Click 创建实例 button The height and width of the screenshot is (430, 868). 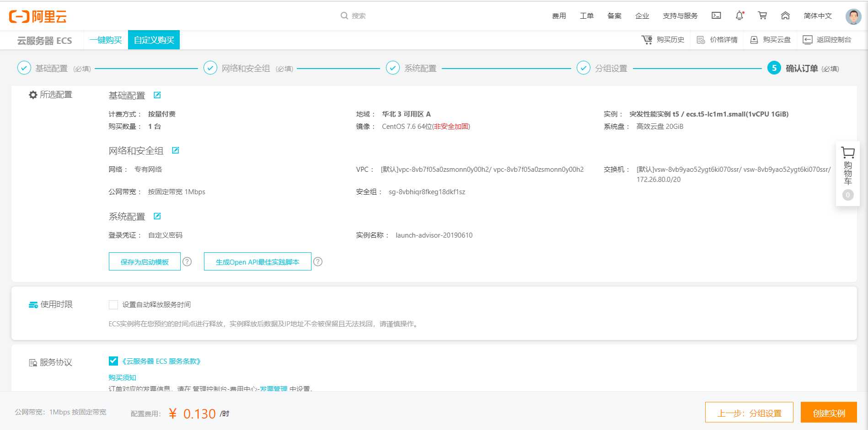[x=829, y=413]
